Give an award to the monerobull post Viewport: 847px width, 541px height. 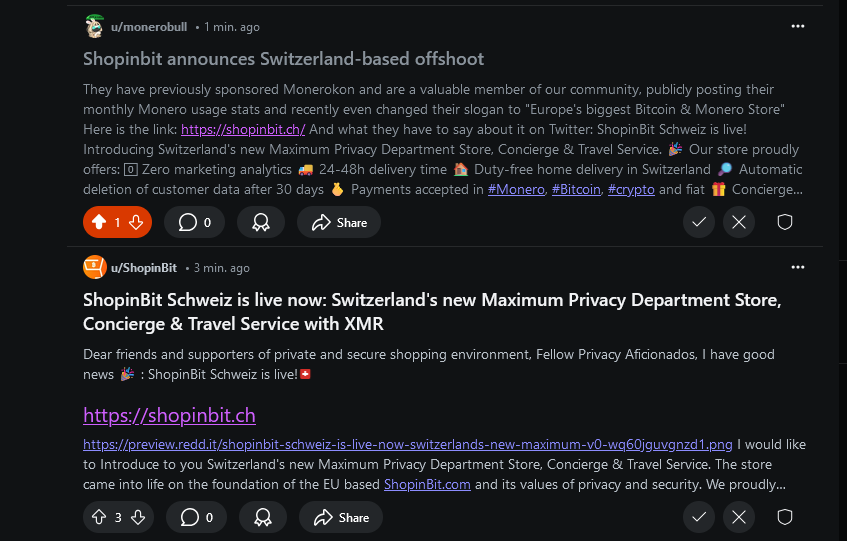tap(262, 222)
